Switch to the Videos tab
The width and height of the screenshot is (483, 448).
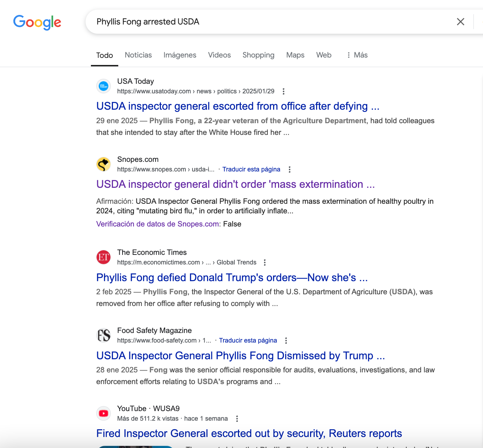click(x=219, y=55)
